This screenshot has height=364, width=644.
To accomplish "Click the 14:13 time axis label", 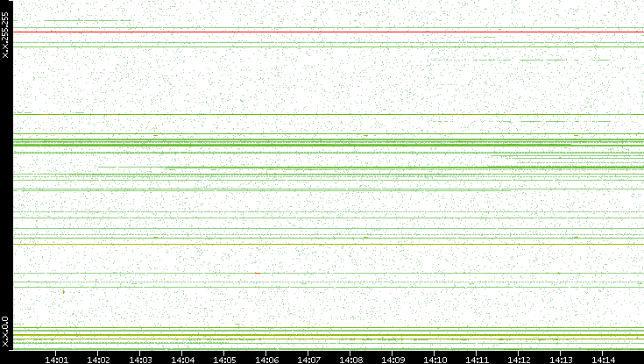I will (x=561, y=360).
